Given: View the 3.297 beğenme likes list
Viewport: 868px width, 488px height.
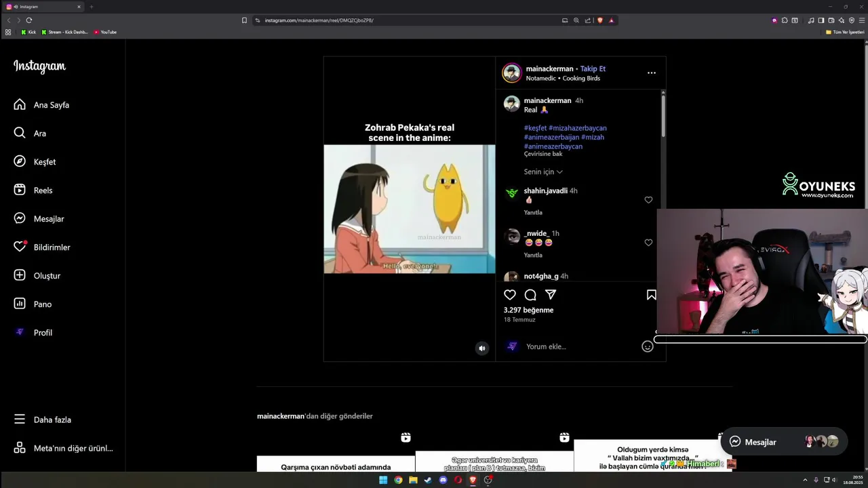Looking at the screenshot, I should point(528,310).
